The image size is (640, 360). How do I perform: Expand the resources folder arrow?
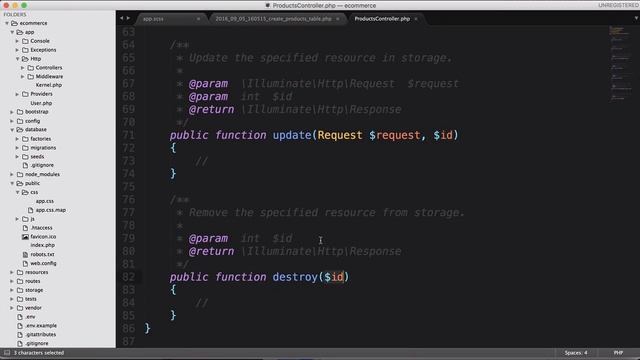tap(12, 272)
